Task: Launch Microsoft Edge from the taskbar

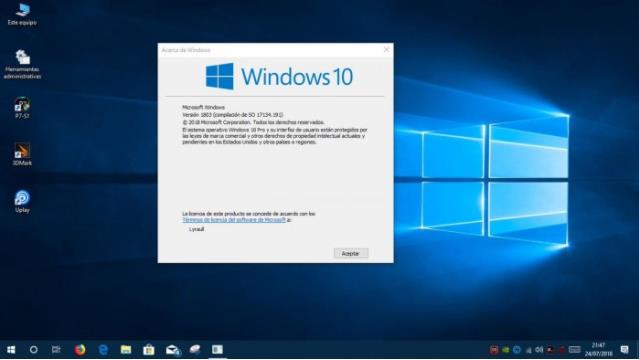Action: (103, 350)
